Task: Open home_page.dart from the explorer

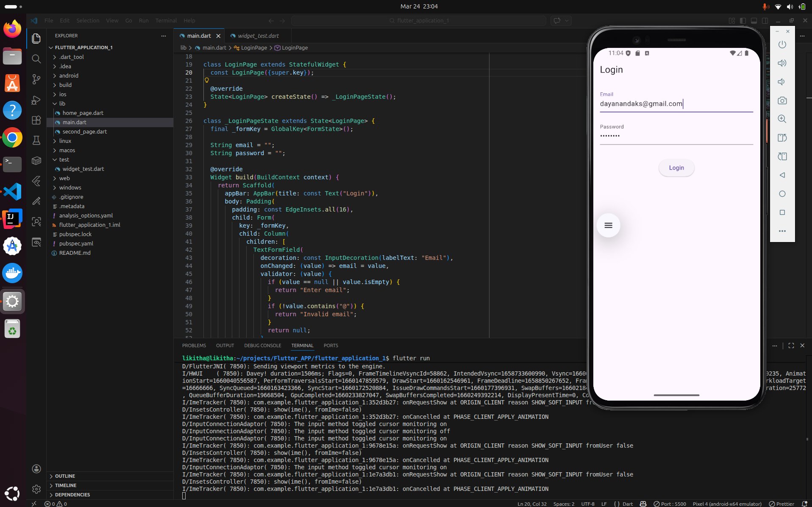Action: point(83,113)
